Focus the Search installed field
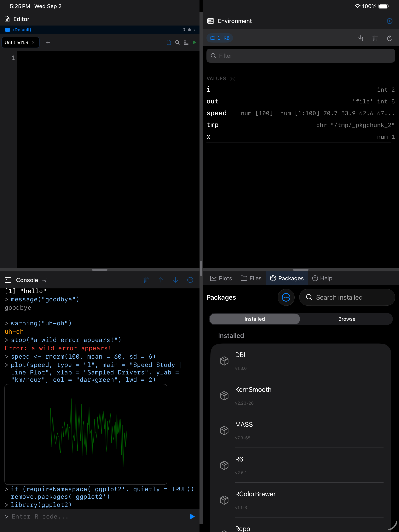399x532 pixels. click(x=347, y=297)
